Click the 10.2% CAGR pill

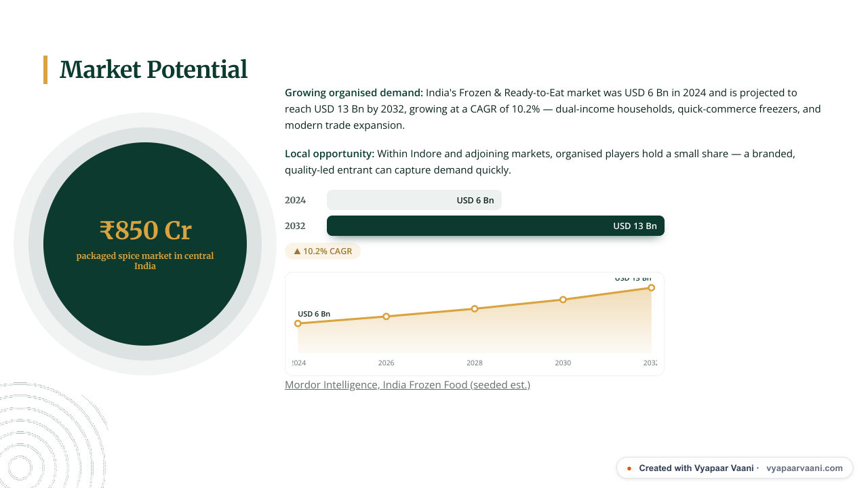(x=323, y=251)
